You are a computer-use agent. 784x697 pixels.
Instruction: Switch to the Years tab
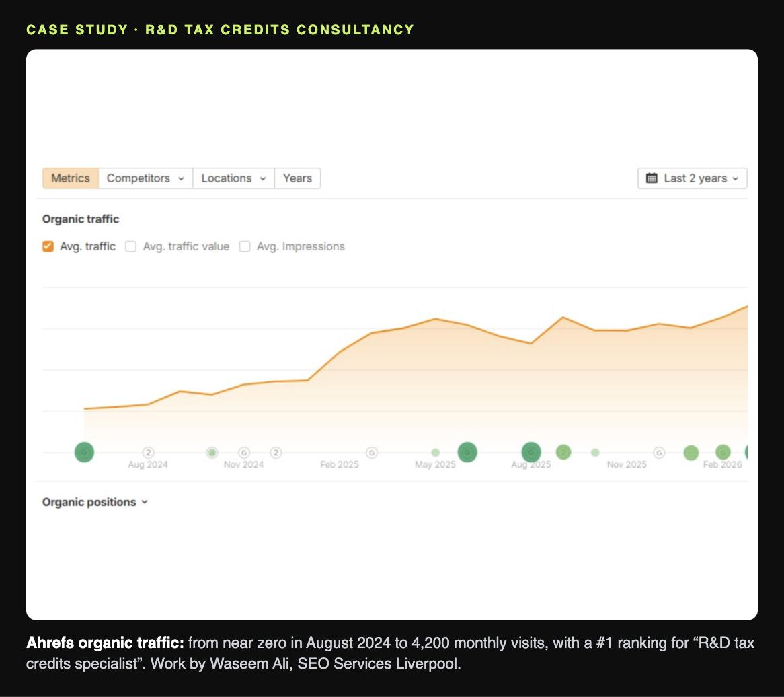point(297,178)
